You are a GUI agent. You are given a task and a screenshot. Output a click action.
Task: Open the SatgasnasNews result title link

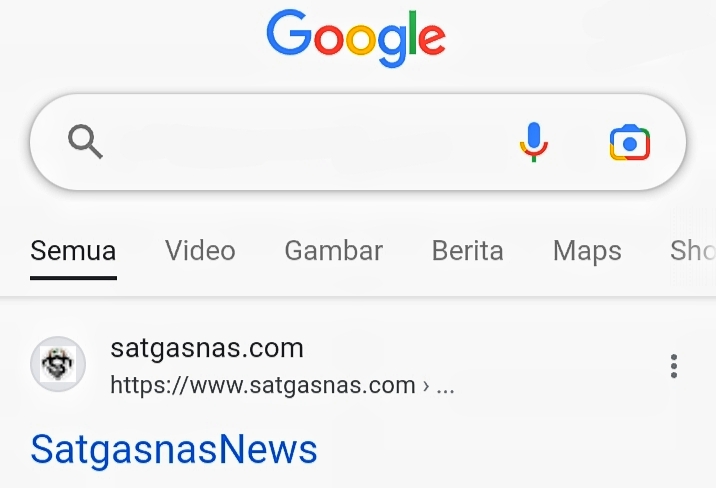[174, 450]
